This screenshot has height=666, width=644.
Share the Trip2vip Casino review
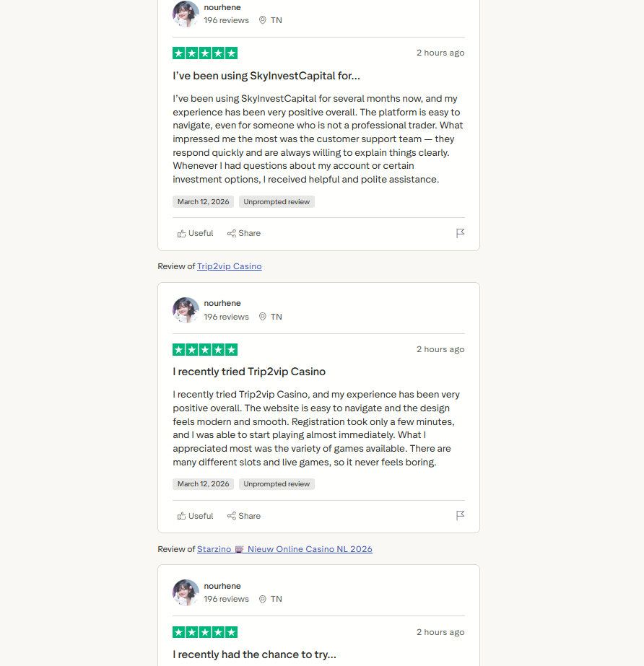click(x=244, y=516)
